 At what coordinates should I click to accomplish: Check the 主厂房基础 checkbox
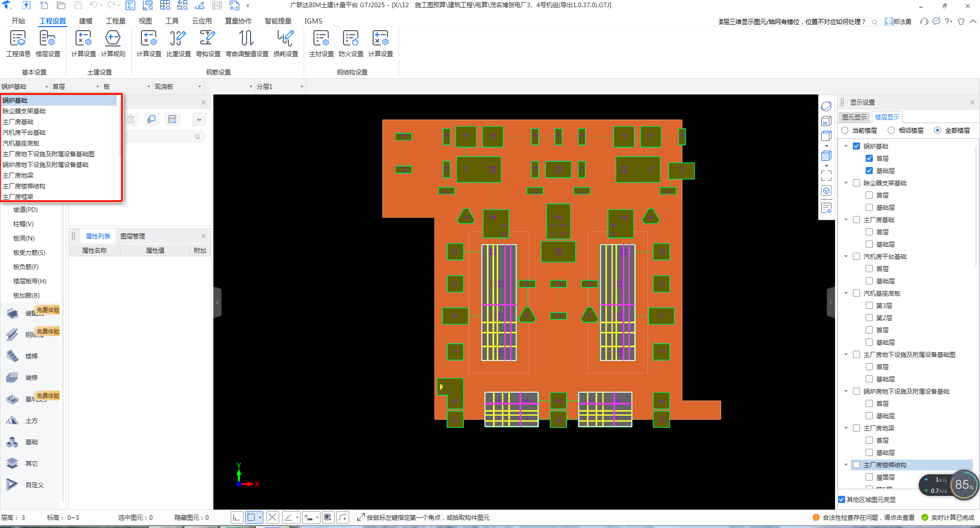point(856,220)
